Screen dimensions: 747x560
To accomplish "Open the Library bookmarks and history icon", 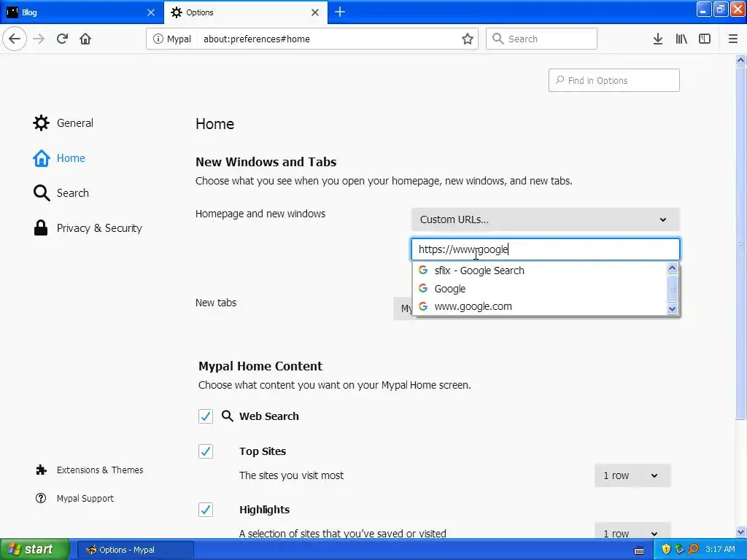I will [x=681, y=39].
